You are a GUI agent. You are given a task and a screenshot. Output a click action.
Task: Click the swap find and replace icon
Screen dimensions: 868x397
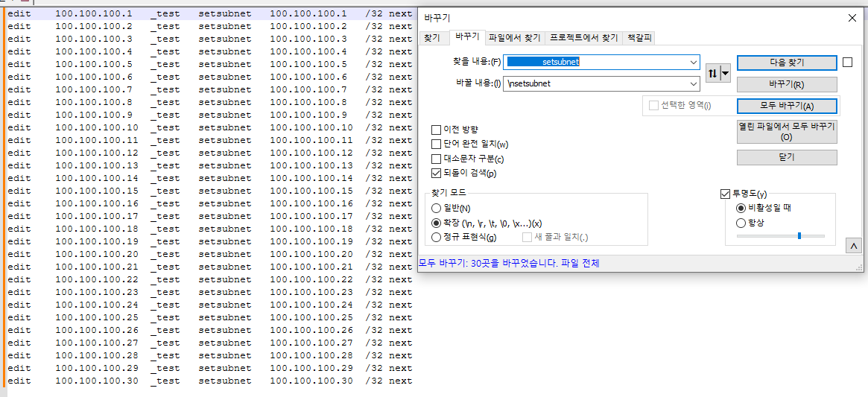[x=713, y=72]
